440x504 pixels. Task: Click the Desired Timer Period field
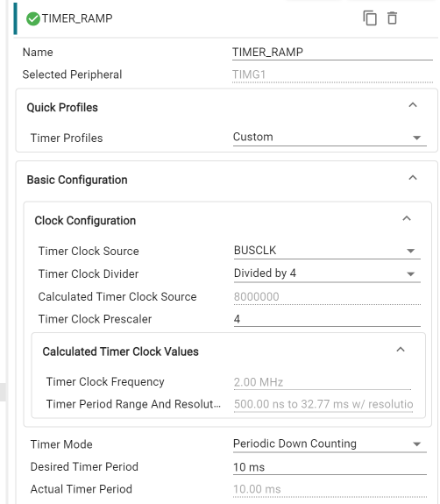click(x=330, y=466)
